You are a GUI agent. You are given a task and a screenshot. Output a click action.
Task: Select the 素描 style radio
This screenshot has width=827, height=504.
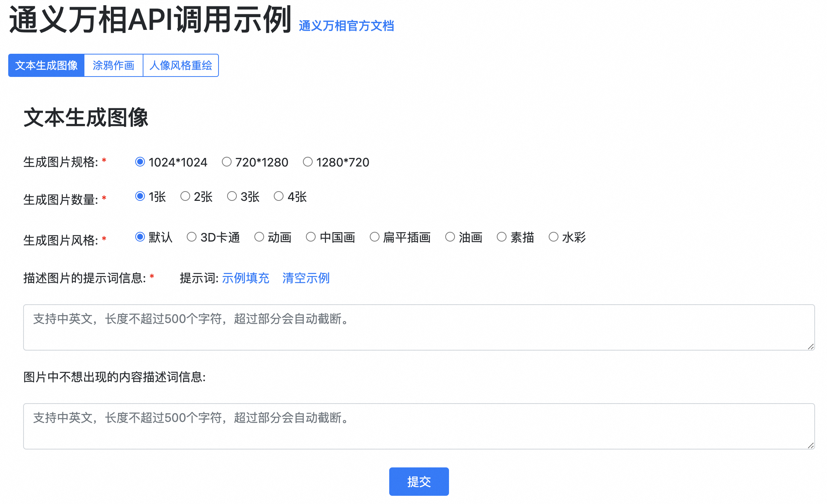point(502,237)
